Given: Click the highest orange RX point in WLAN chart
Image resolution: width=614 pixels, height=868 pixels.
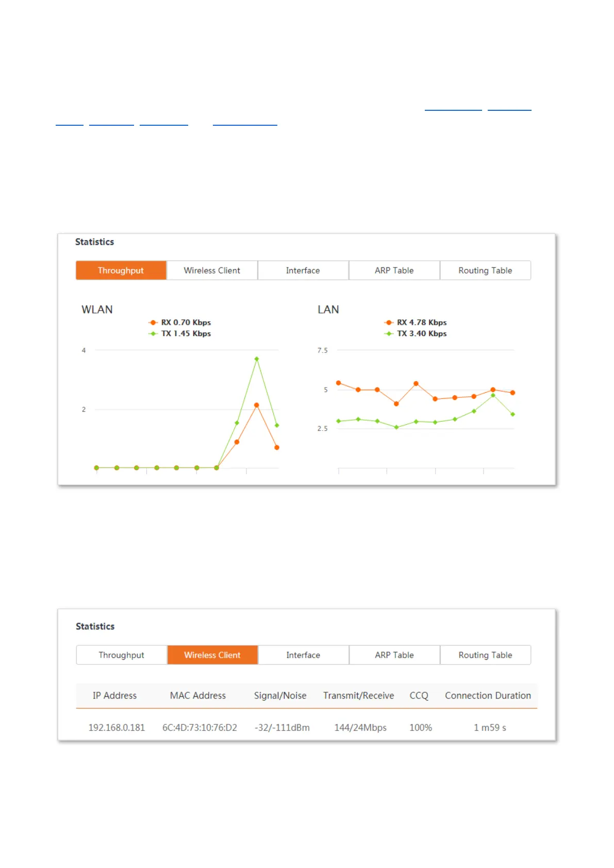Looking at the screenshot, I should coord(257,405).
